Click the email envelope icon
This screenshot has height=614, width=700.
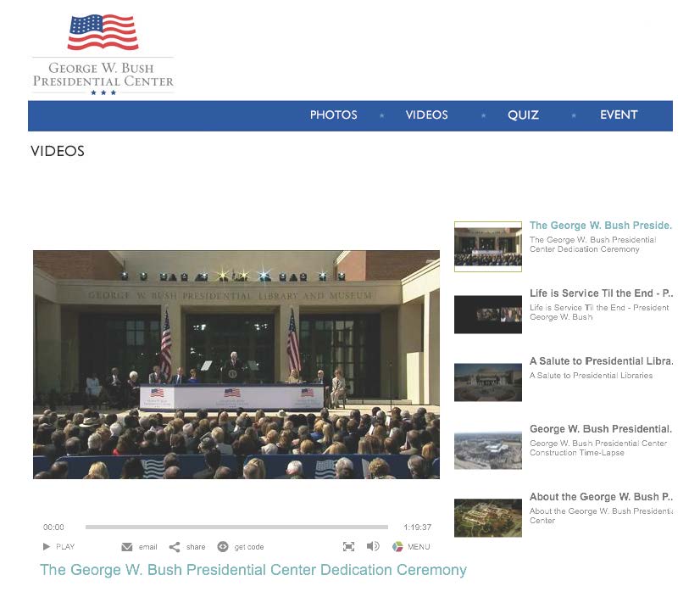click(127, 547)
